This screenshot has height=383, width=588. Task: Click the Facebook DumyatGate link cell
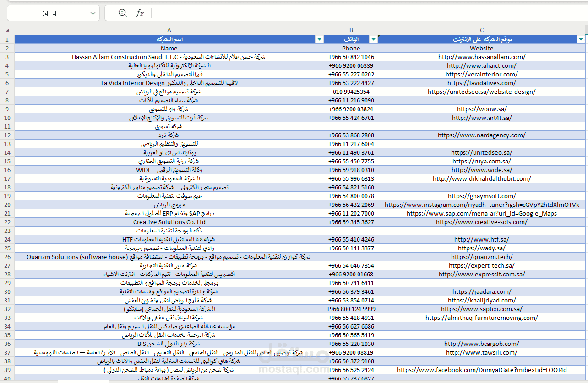(x=482, y=370)
